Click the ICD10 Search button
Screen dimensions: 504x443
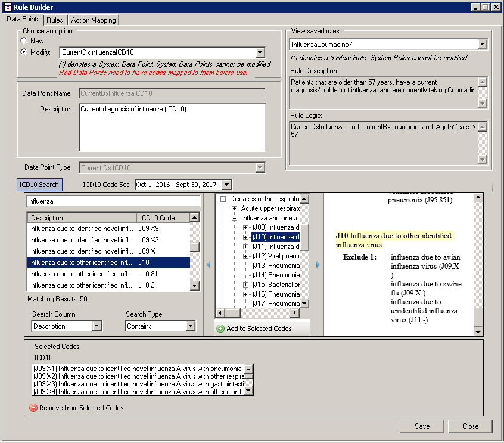[x=39, y=185]
